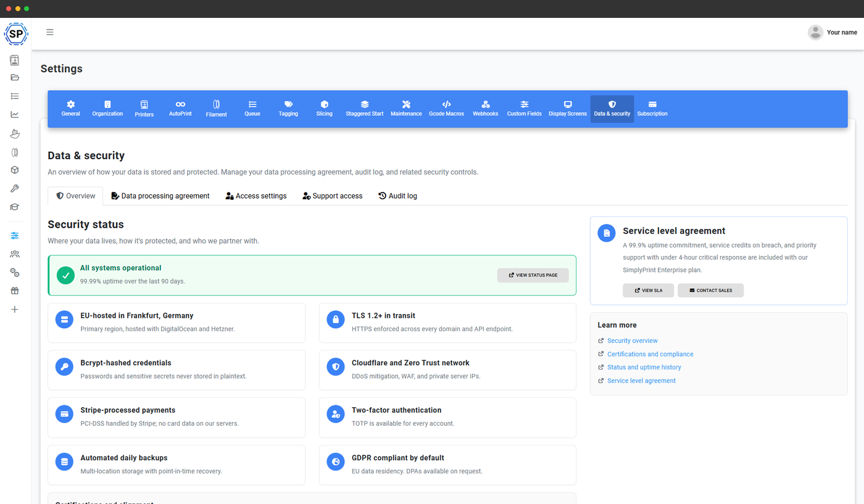The image size is (864, 504).
Task: Open the Security overview link
Action: pyautogui.click(x=633, y=341)
